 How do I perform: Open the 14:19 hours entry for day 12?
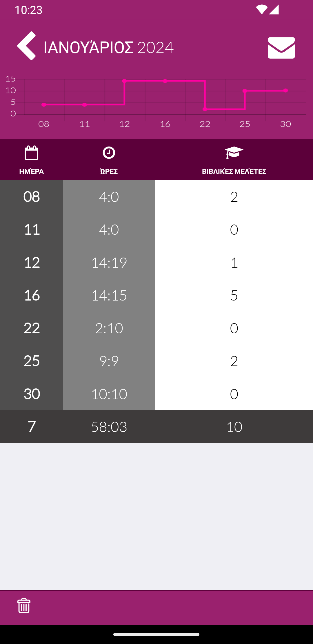coord(109,263)
